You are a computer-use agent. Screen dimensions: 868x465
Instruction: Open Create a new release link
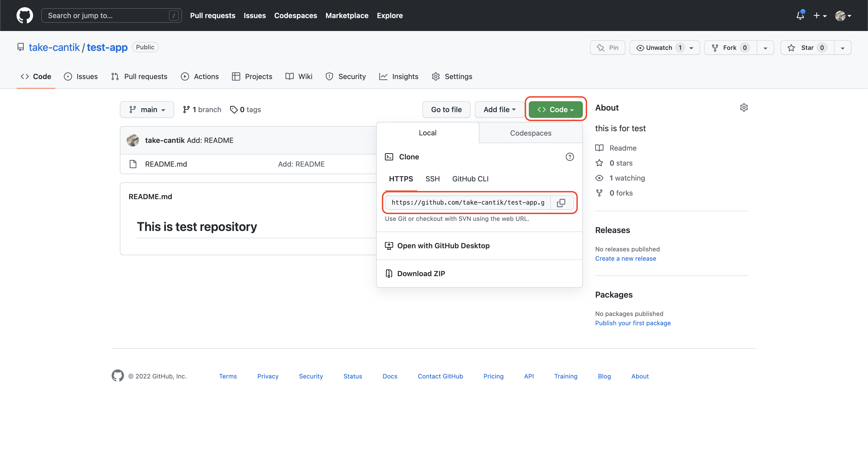(x=625, y=258)
